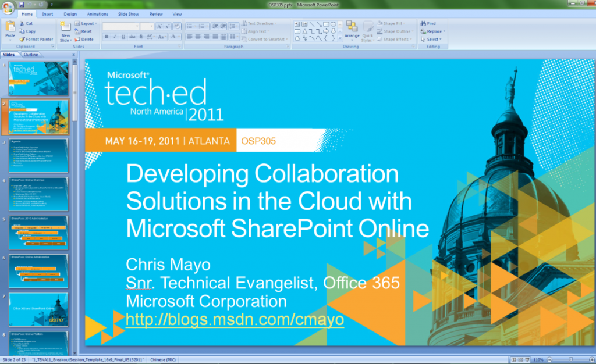The height and width of the screenshot is (364, 596).
Task: Reset the slide layout
Action: [x=84, y=31]
